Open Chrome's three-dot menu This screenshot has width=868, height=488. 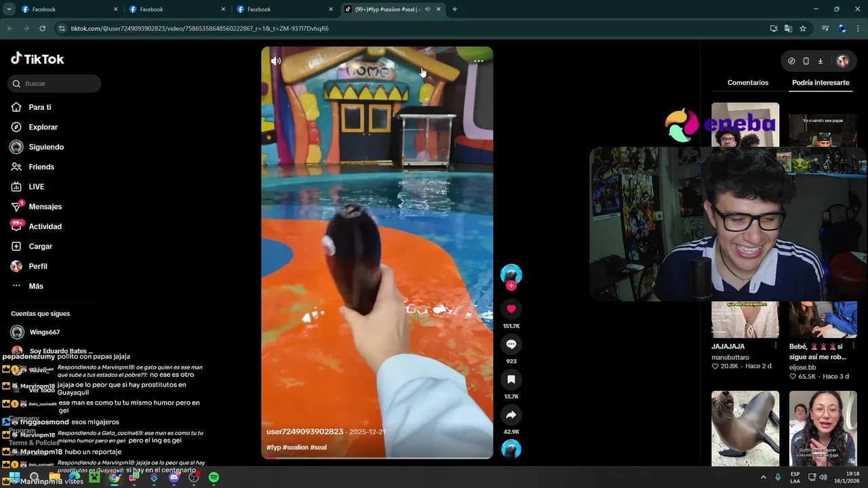click(859, 28)
